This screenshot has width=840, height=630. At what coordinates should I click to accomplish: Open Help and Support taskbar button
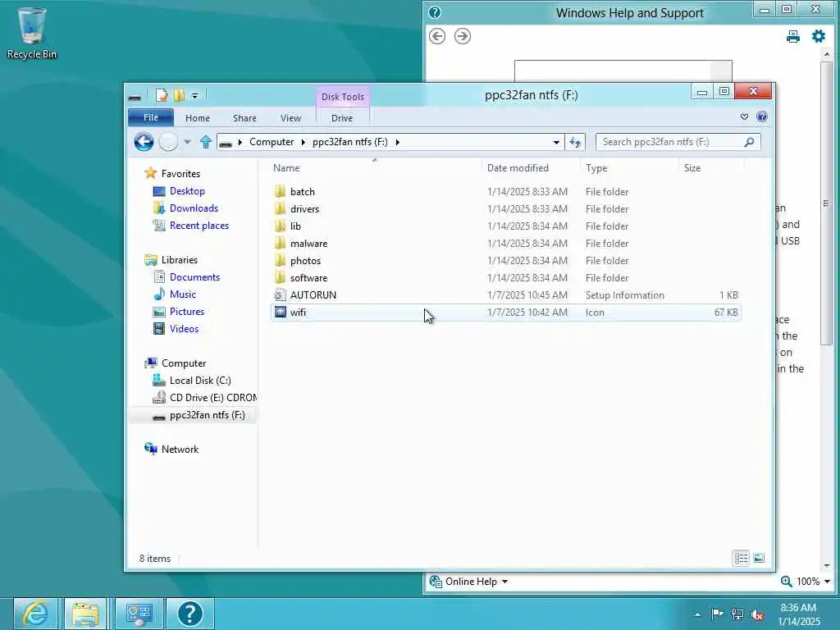tap(190, 614)
